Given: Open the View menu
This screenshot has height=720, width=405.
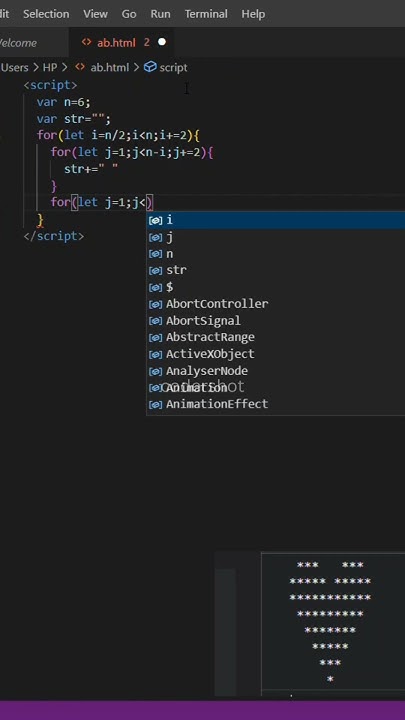Looking at the screenshot, I should pyautogui.click(x=96, y=14).
